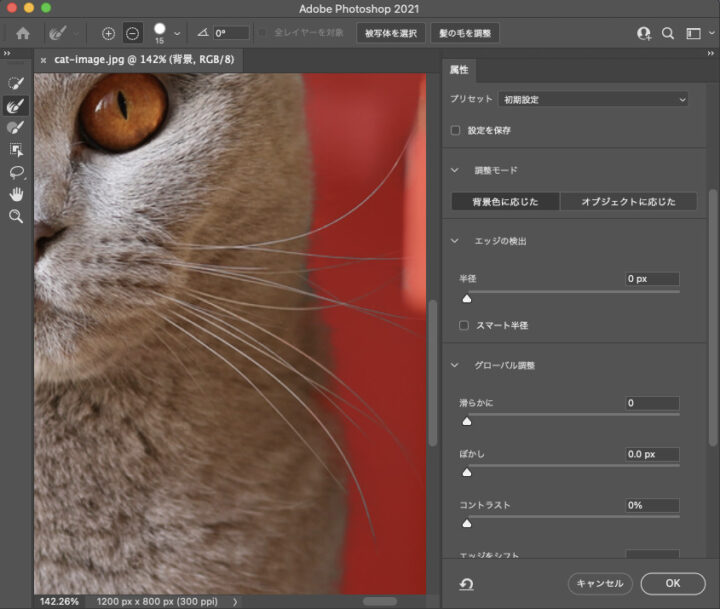Edit the brush angle field 0°
Image resolution: width=720 pixels, height=609 pixels.
point(231,33)
